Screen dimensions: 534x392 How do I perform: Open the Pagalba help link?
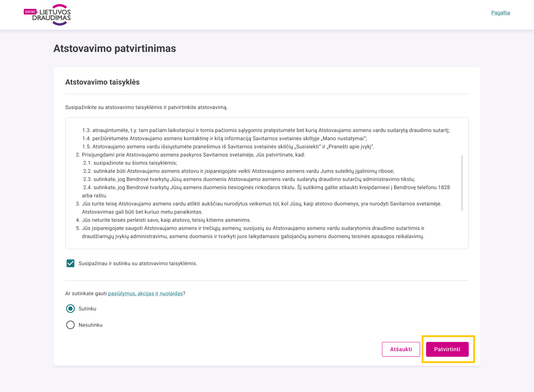click(501, 13)
